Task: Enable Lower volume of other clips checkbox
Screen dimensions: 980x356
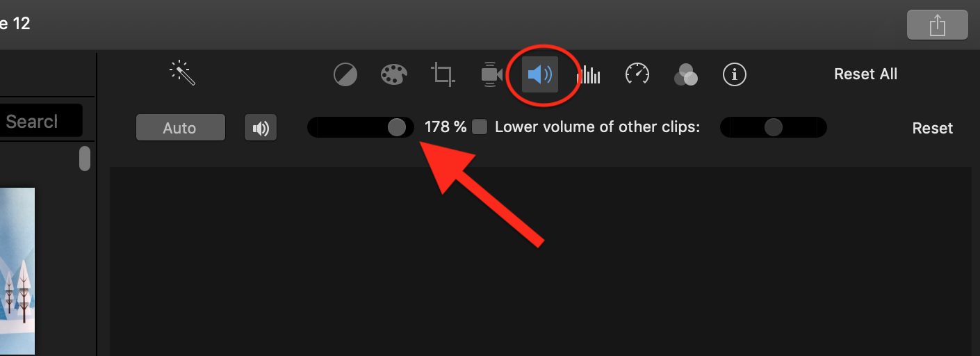Action: (480, 127)
